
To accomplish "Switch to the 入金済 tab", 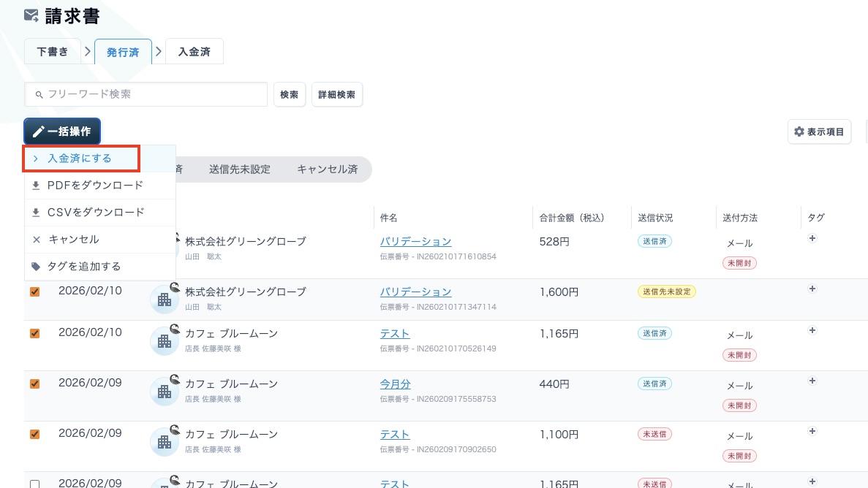I will tap(194, 52).
